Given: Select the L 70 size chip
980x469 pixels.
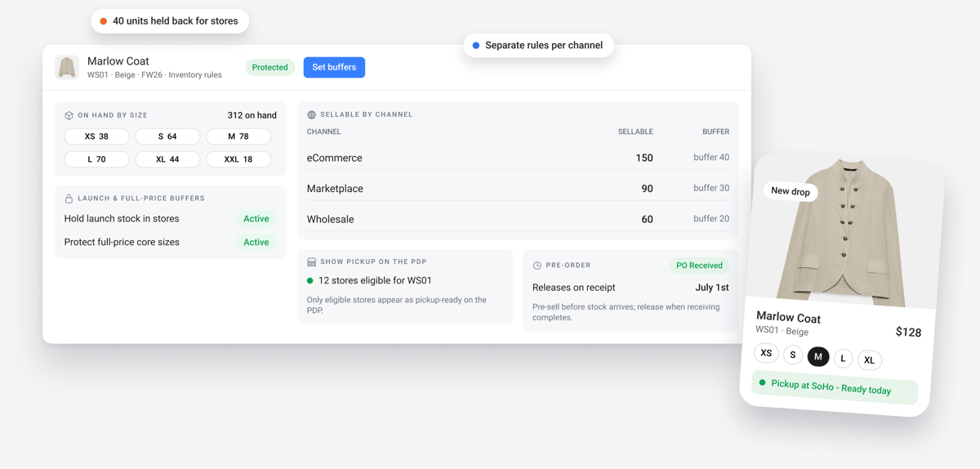Looking at the screenshot, I should (97, 159).
